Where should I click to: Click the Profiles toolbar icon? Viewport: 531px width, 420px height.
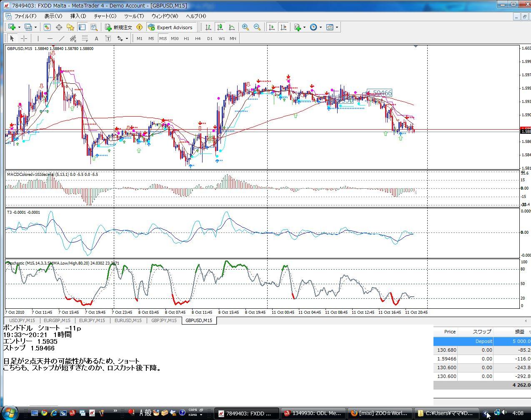coord(28,27)
